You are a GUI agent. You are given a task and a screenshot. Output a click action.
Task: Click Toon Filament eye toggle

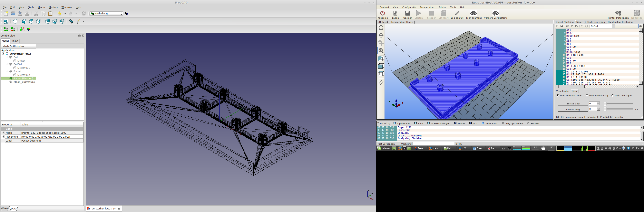(x=473, y=13)
